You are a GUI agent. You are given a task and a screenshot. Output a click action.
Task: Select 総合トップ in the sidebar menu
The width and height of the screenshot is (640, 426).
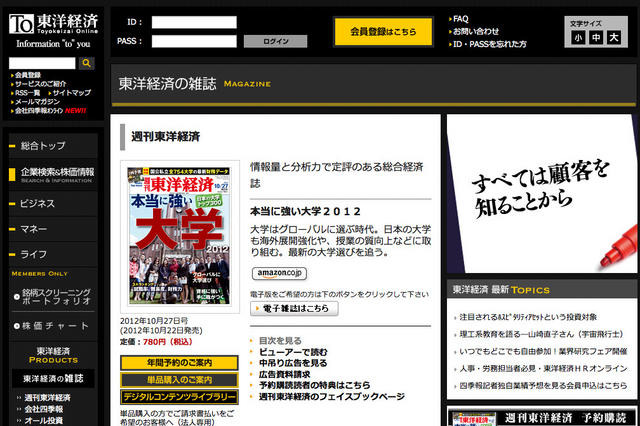tap(53, 146)
